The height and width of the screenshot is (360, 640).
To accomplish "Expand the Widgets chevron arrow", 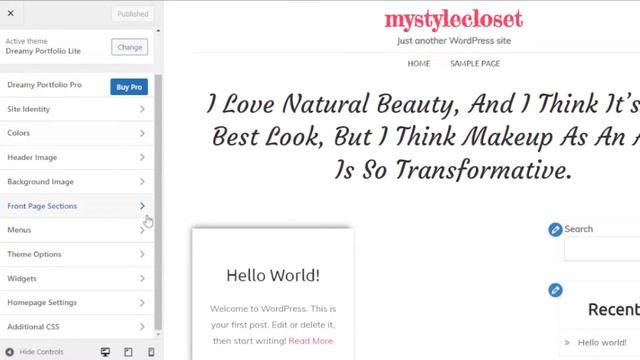I will pos(142,278).
